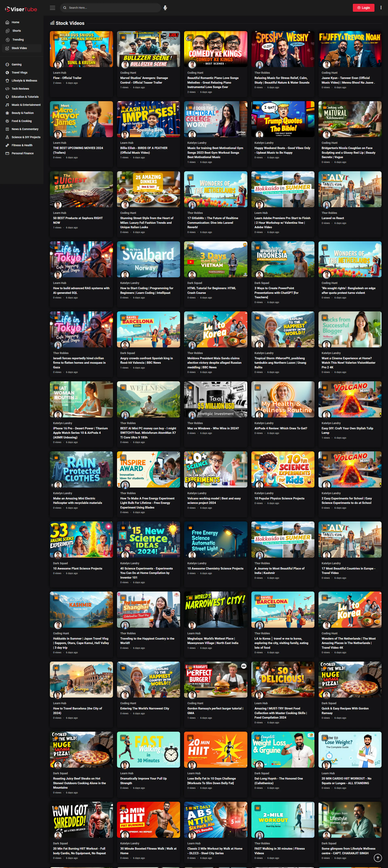Open the Stock Video sidebar item
The image size is (388, 868).
click(x=19, y=48)
